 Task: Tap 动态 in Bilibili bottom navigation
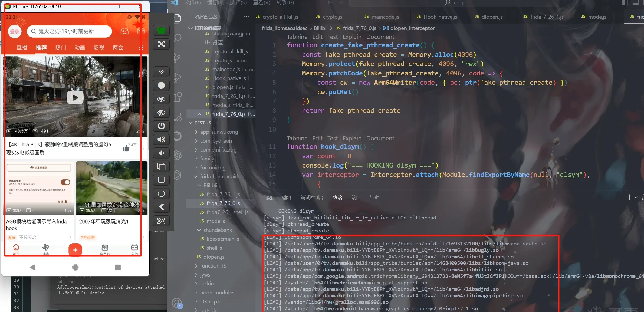(46, 249)
